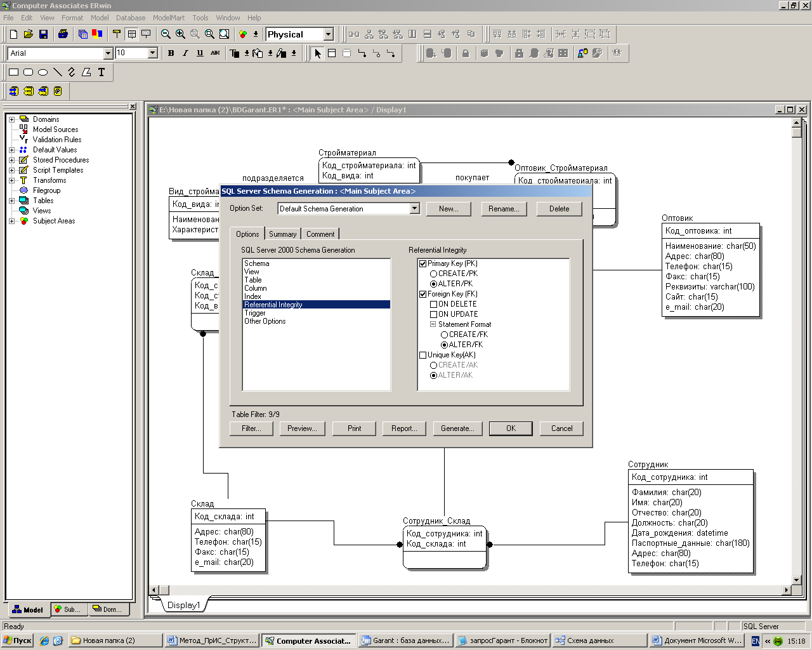Toggle bold text formatting

pos(171,53)
